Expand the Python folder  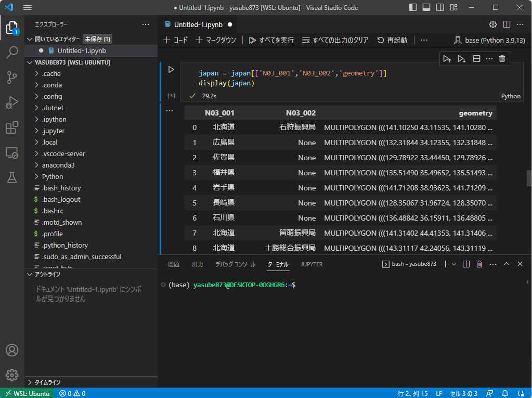pyautogui.click(x=36, y=176)
